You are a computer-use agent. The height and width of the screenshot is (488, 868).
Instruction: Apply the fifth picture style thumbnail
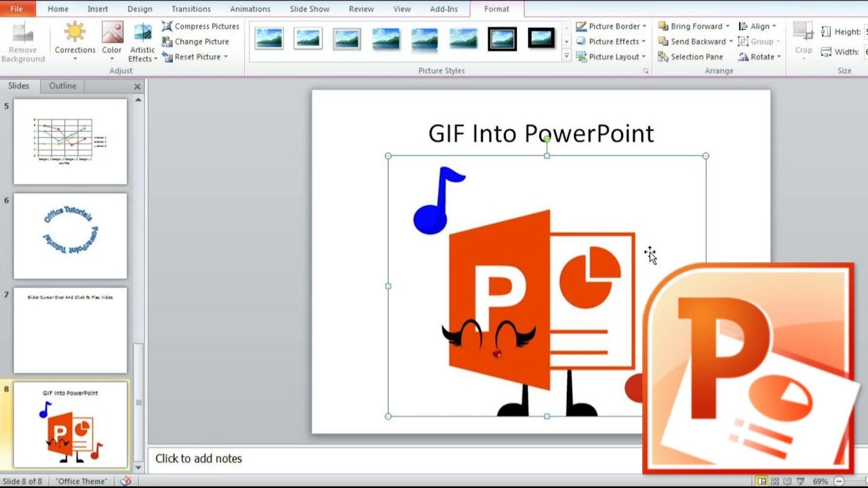pos(425,39)
